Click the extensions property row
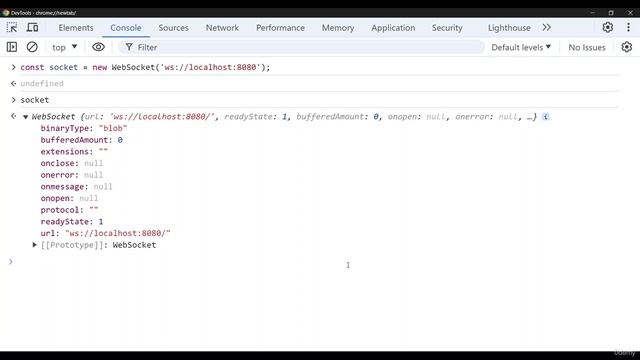 74,151
